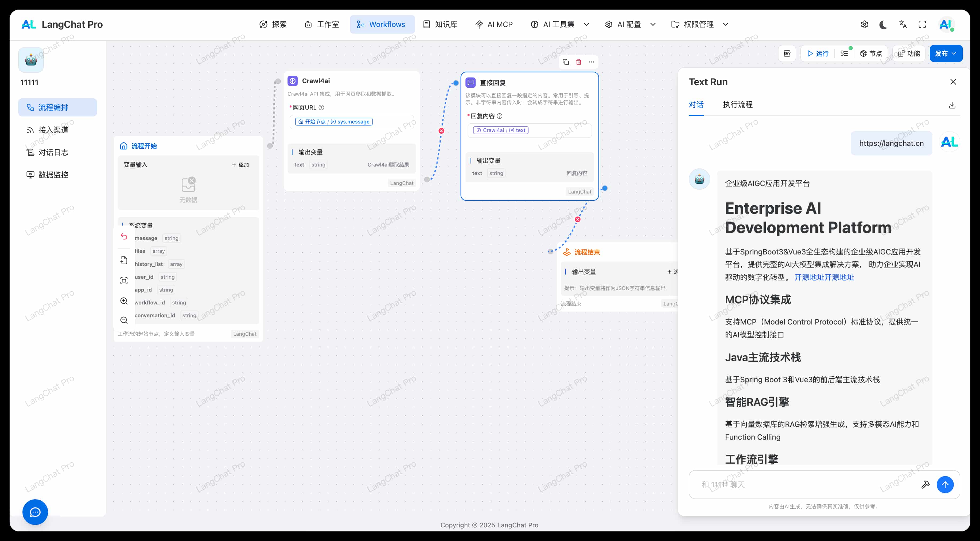
Task: Switch to the 执行流程 tab
Action: click(x=738, y=105)
